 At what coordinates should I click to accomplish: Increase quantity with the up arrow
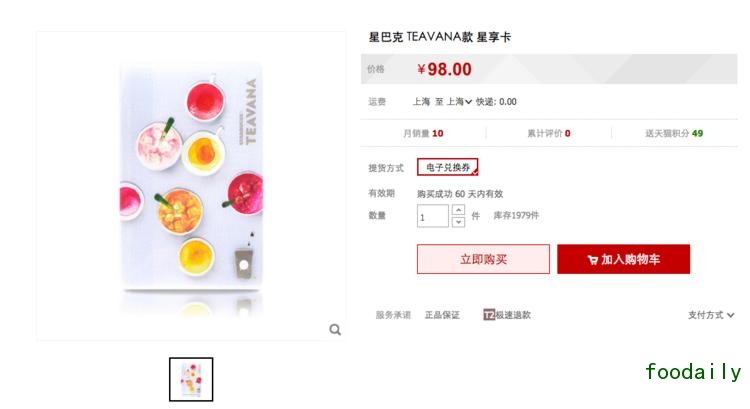(458, 210)
